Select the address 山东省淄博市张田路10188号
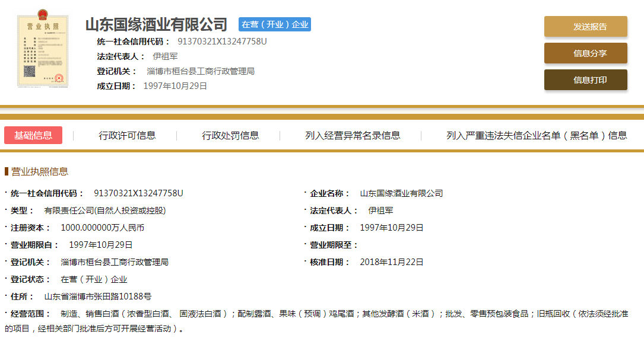This screenshot has height=351, width=644. tap(97, 296)
